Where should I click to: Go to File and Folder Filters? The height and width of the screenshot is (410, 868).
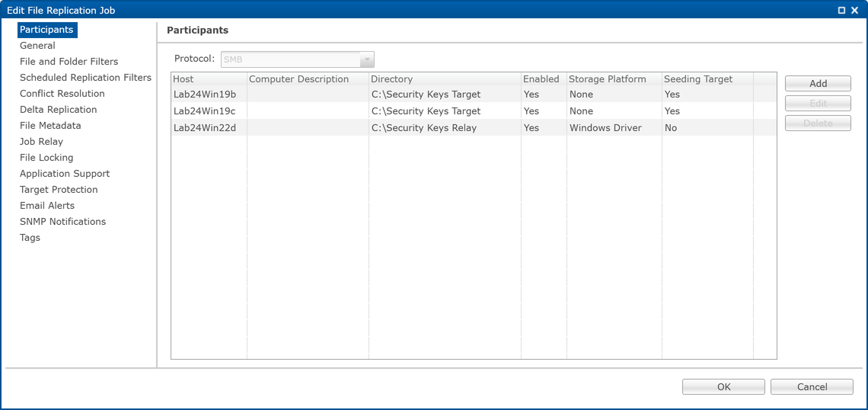coord(69,62)
